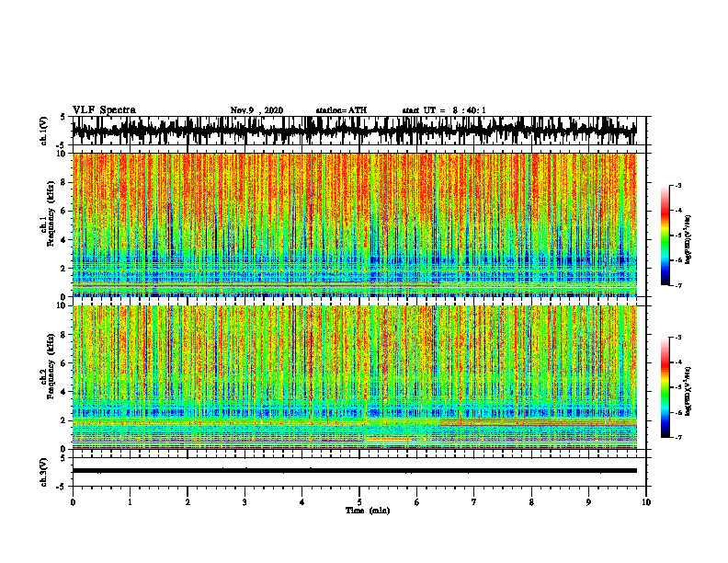Screen dimensions: 728x563
Task: Click the "-3" tick on ch.1 colorbar
Action: 677,185
